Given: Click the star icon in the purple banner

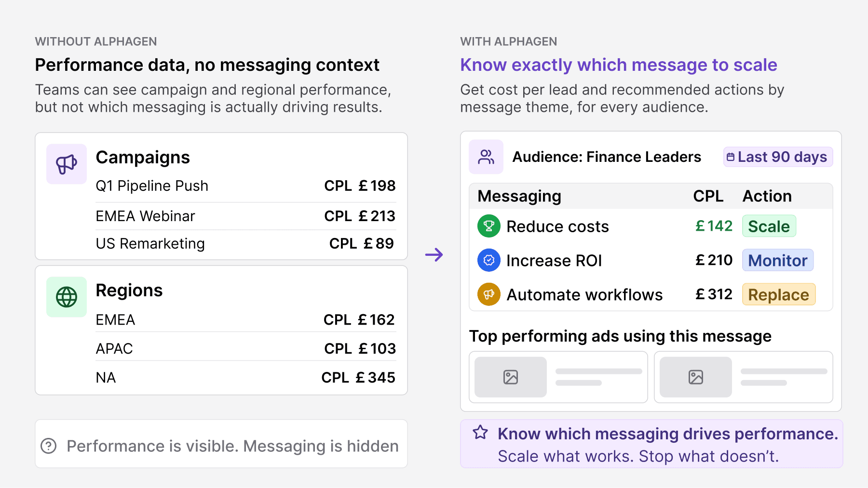Looking at the screenshot, I should 480,432.
